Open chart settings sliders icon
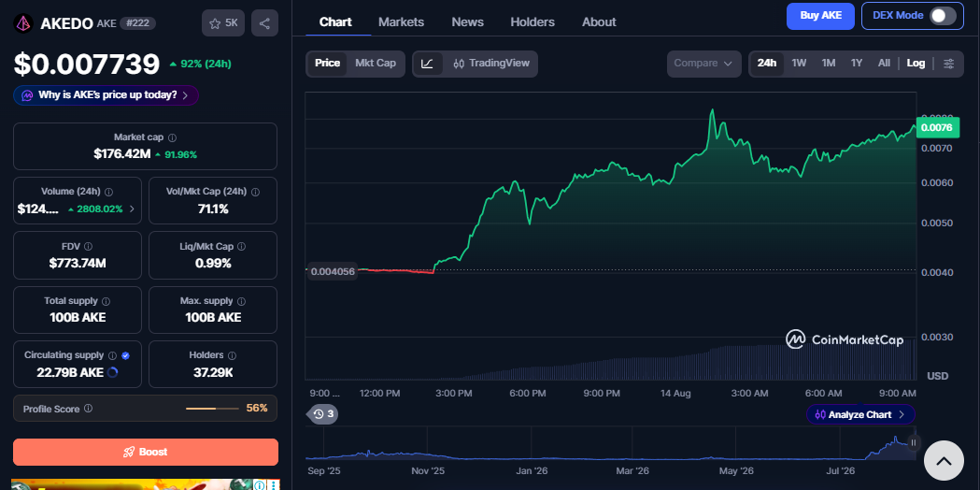980x490 pixels. (x=949, y=64)
